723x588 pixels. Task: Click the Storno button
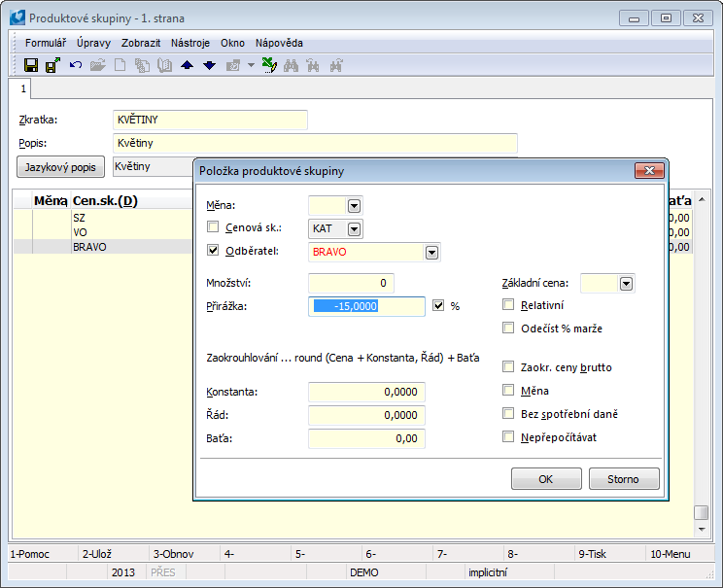623,479
